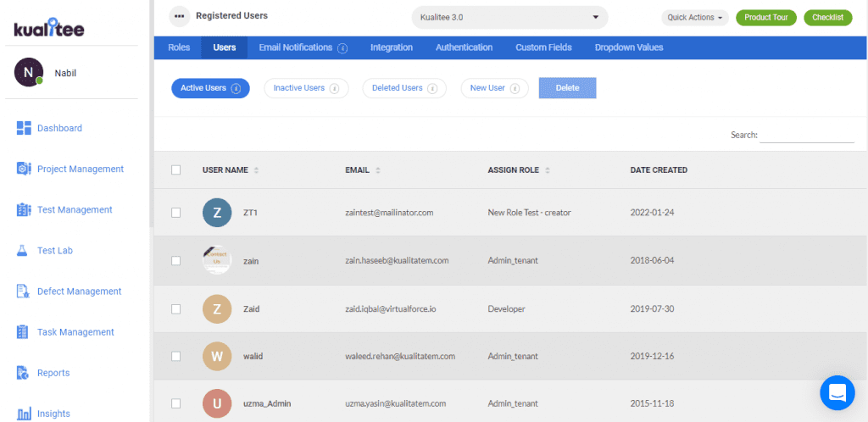868x422 pixels.
Task: Switch to the Roles tab
Action: tap(179, 47)
